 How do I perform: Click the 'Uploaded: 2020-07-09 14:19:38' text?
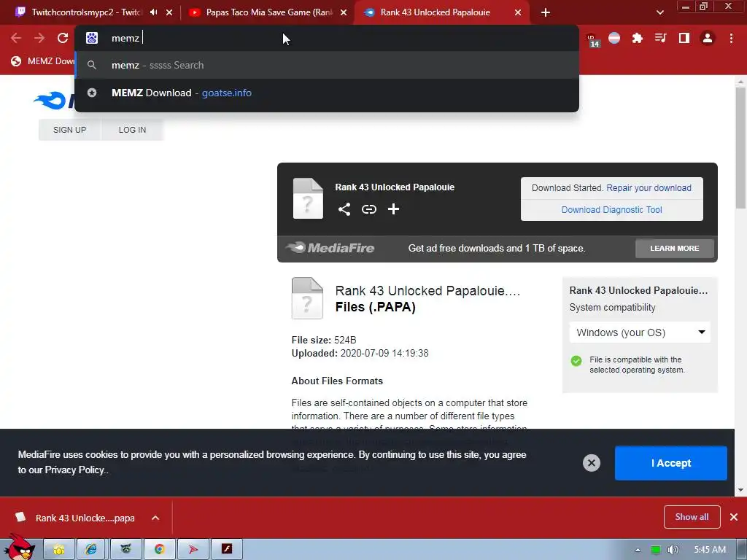click(x=360, y=354)
